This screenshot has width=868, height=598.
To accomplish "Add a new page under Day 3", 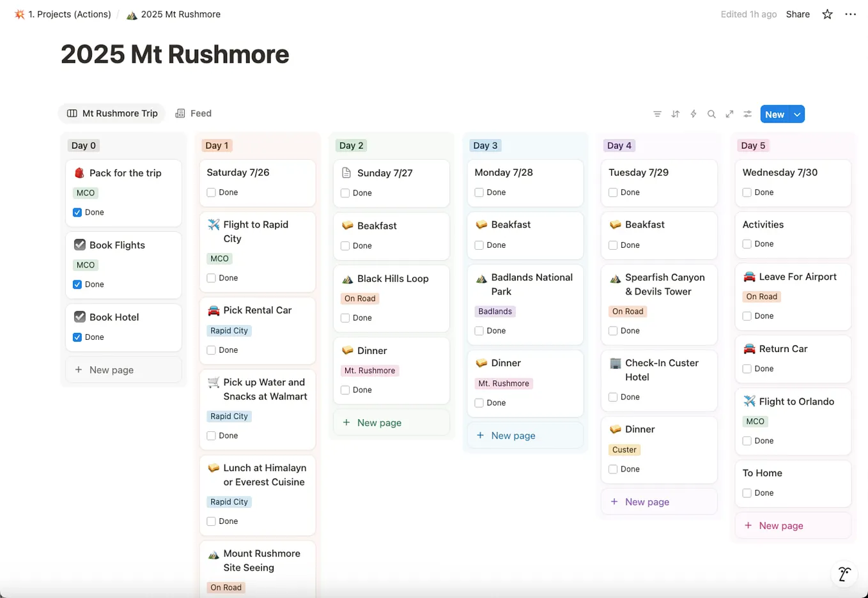I will coord(506,435).
